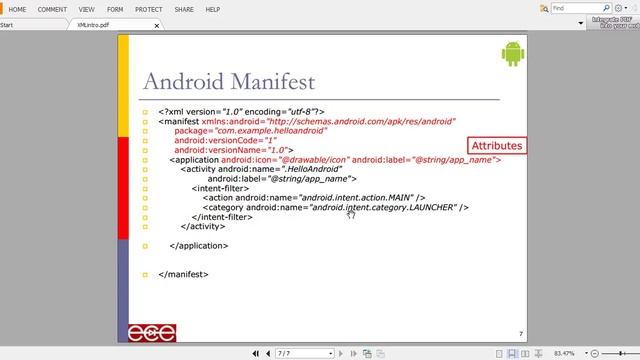
Task: Open the COMMENT ribbon tab
Action: coord(52,9)
